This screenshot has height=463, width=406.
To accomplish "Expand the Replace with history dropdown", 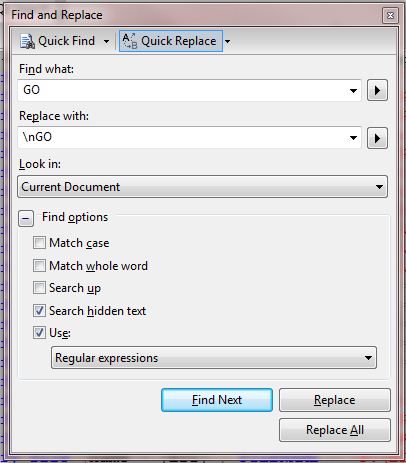I will pos(353,138).
